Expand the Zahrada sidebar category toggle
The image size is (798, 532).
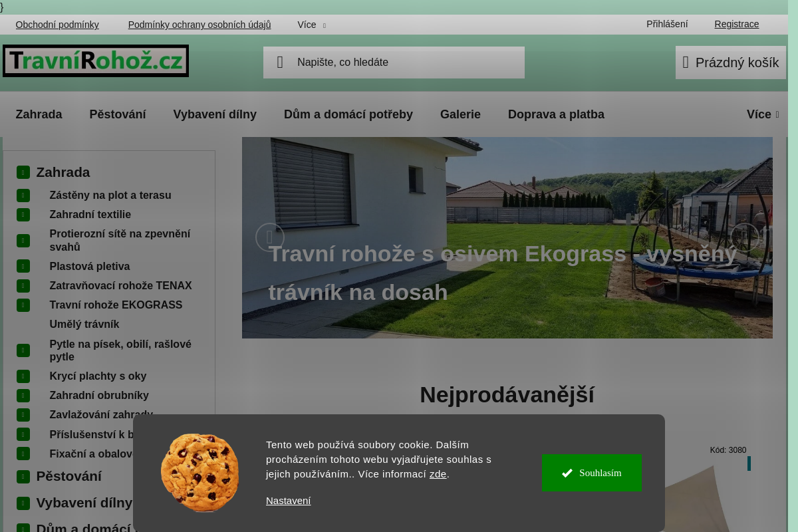(x=23, y=173)
